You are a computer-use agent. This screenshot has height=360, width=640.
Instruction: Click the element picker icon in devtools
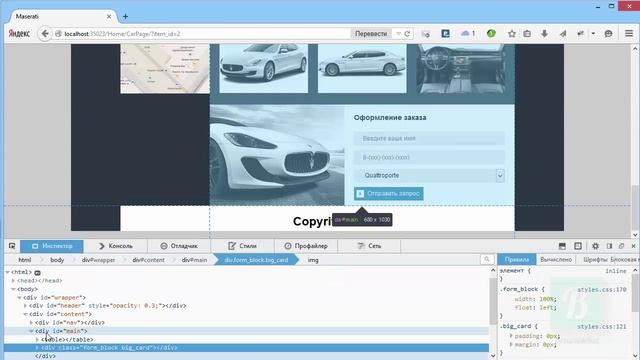[x=12, y=246]
